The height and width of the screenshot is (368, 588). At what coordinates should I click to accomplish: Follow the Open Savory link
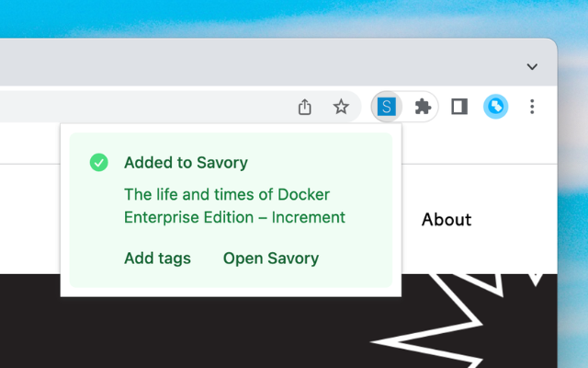pos(270,259)
